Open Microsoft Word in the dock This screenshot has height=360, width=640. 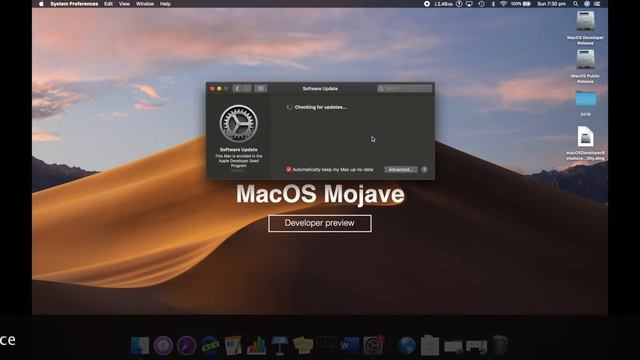[350, 345]
